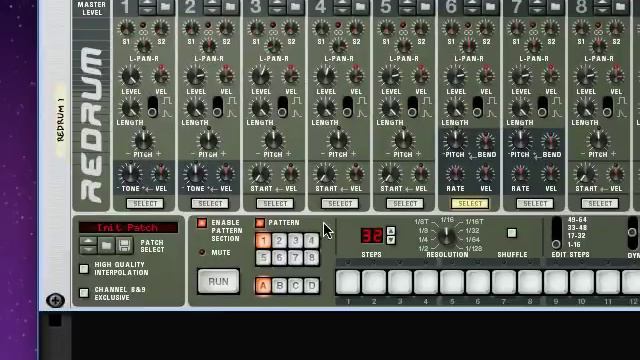Click channel 2 S2 send knob

tap(226, 29)
